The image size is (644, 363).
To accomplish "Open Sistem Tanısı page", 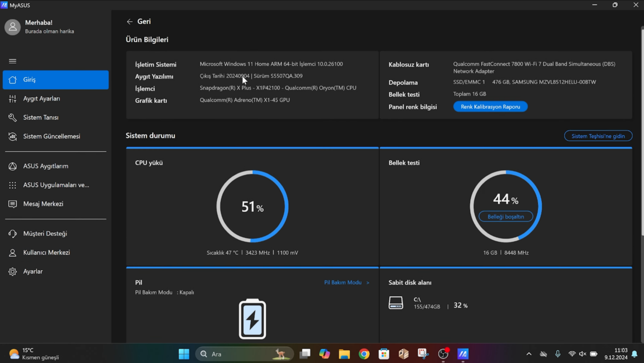I will 56,118.
